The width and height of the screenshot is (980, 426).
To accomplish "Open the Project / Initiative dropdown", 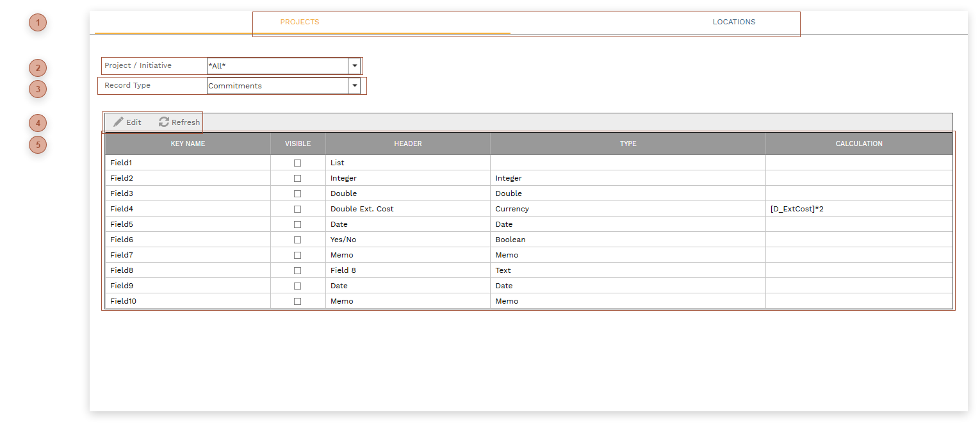I will click(354, 65).
